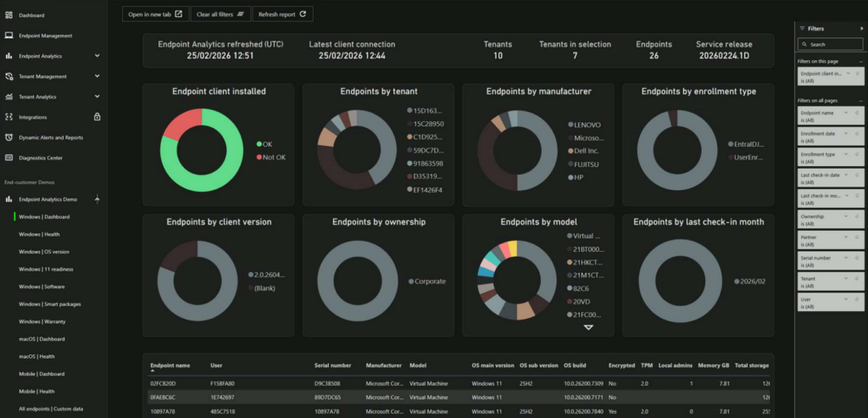Click the Dynamic Alerts and Reports alarm icon
Viewport: 868px width, 418px height.
coord(8,137)
